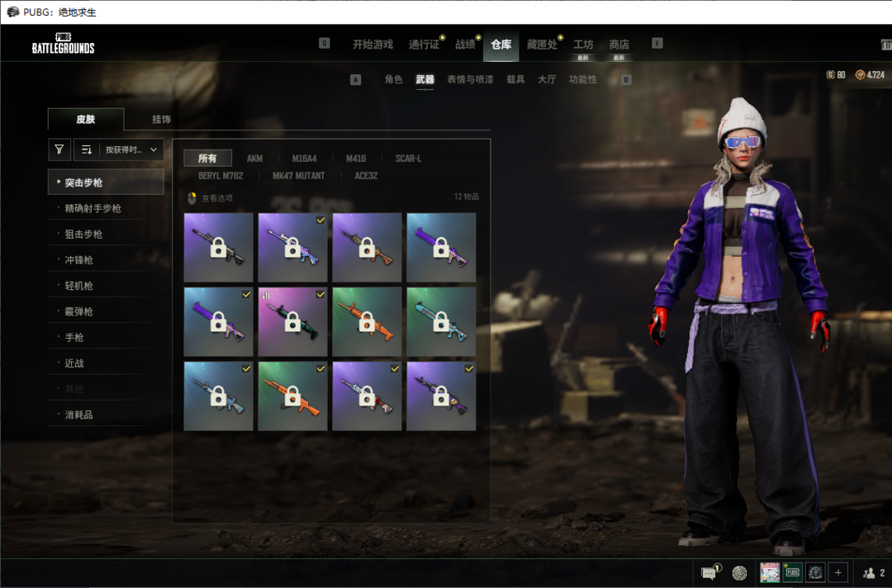This screenshot has height=588, width=892.
Task: Open the chat speech bubble icon
Action: (x=709, y=572)
